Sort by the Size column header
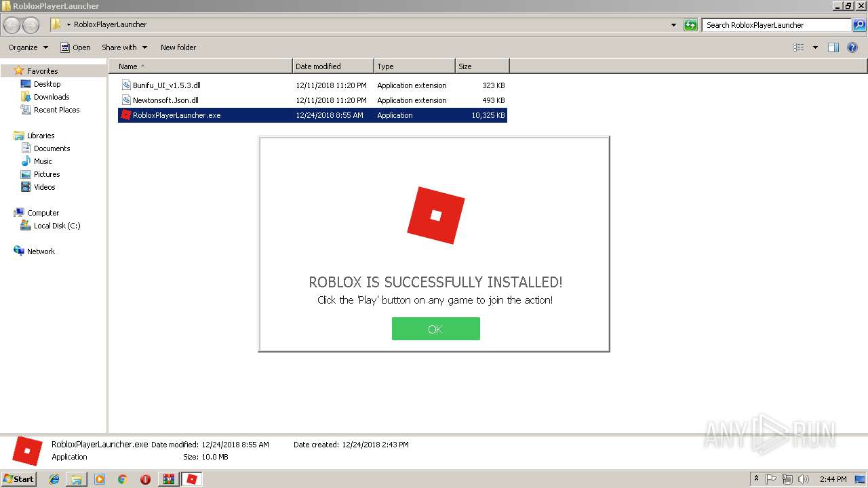The image size is (868, 488). (x=482, y=66)
